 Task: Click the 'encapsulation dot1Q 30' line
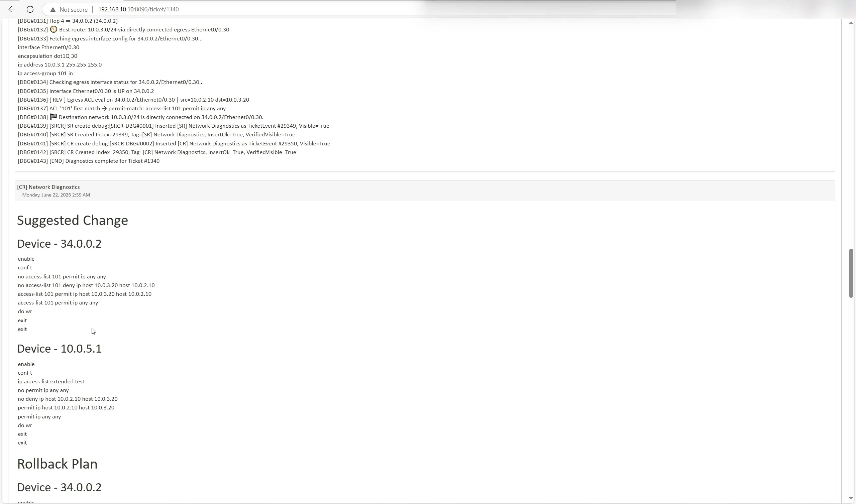(x=47, y=56)
